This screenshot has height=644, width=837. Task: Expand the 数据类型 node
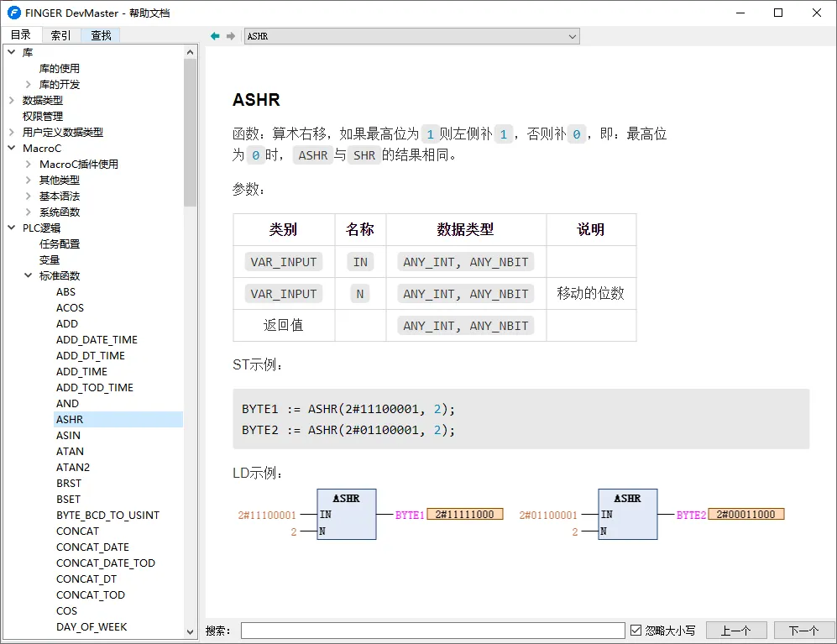tap(11, 100)
